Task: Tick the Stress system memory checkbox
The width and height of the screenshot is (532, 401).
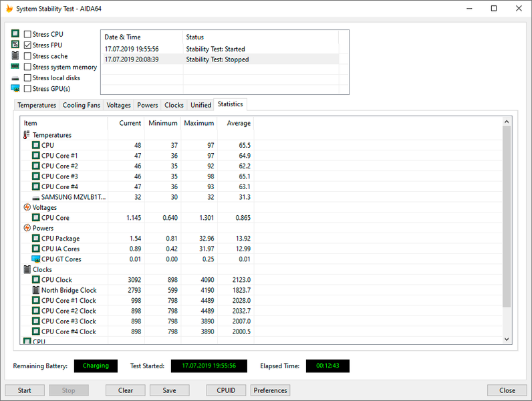Action: [x=27, y=67]
